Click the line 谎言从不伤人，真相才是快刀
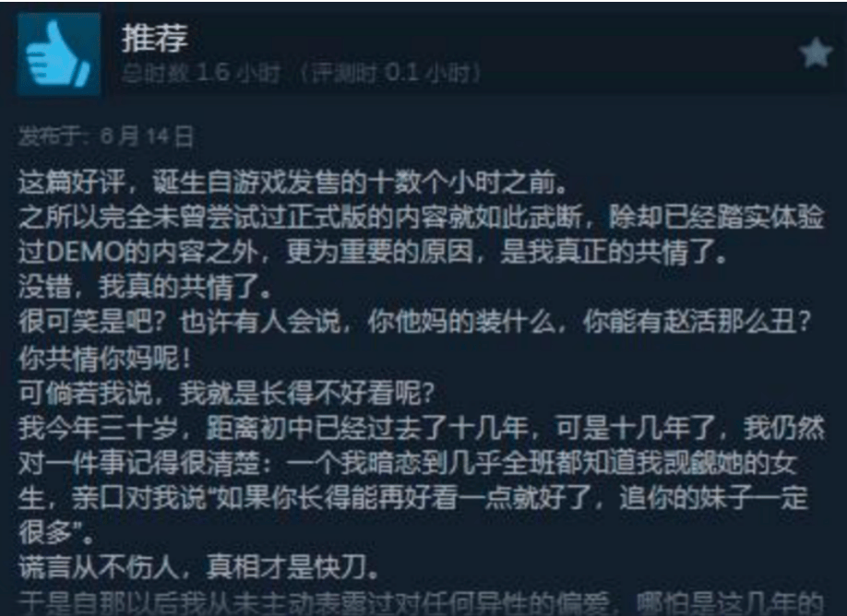The image size is (847, 616). 199,567
